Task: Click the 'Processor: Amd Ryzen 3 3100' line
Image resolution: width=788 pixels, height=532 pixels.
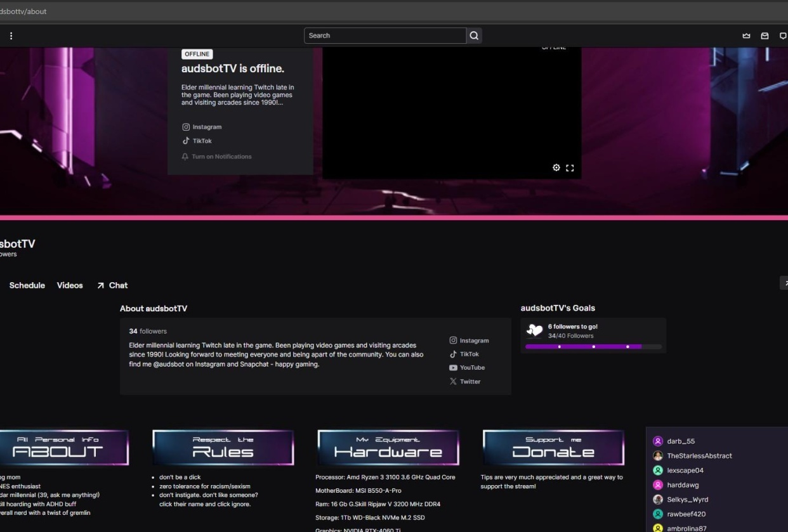Action: point(385,477)
